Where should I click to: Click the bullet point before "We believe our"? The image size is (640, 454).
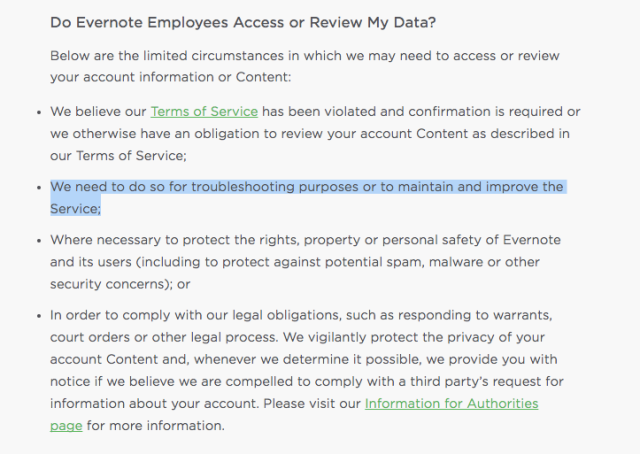point(39,112)
